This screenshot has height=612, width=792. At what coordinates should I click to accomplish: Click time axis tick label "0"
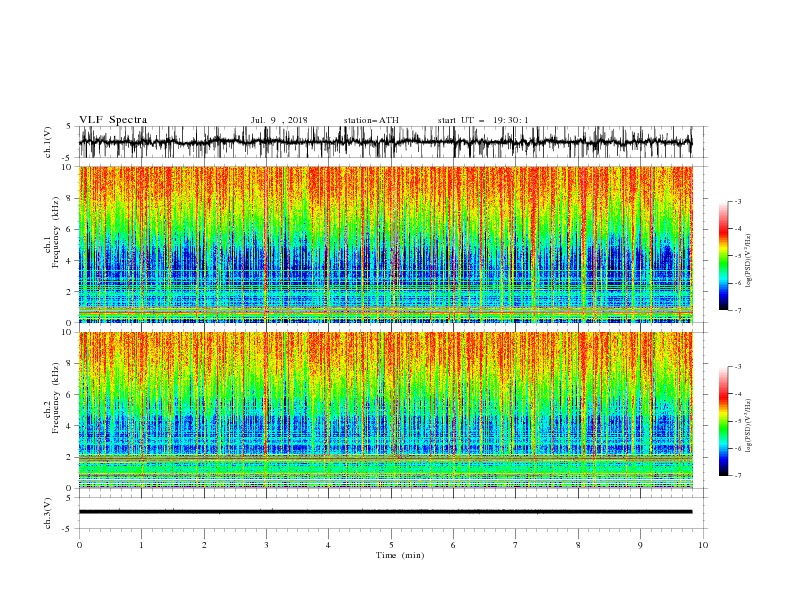[x=79, y=545]
